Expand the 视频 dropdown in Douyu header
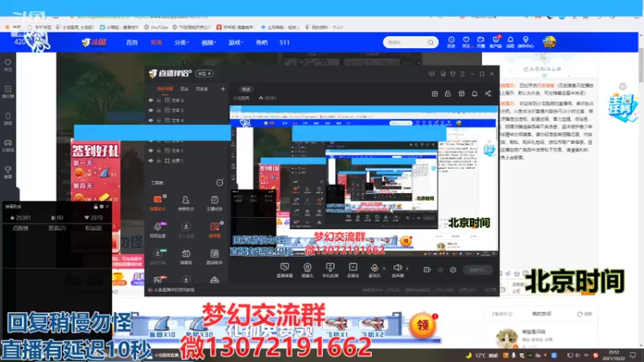 (x=208, y=43)
